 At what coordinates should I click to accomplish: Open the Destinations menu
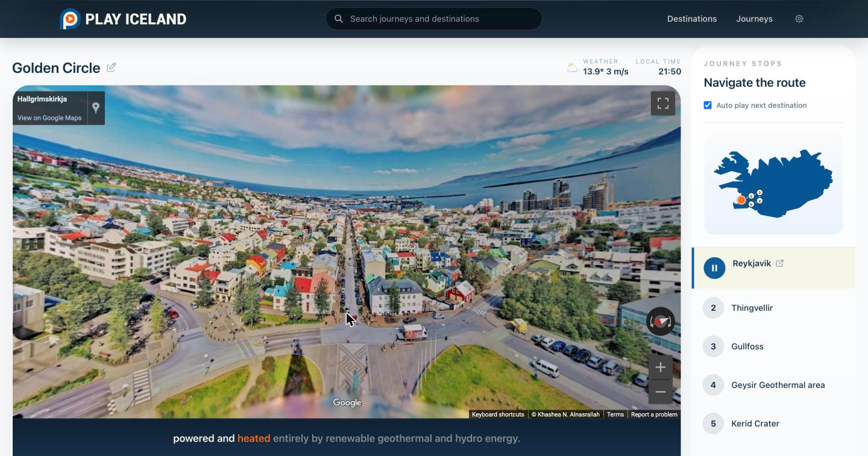692,19
